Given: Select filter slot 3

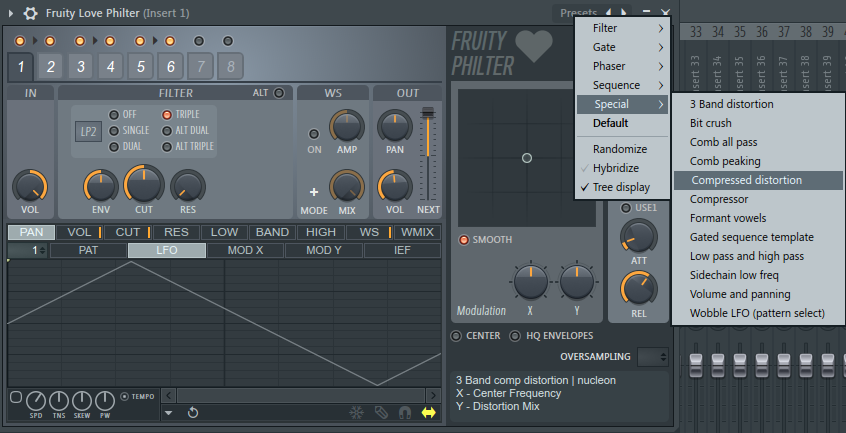Looking at the screenshot, I should (x=81, y=66).
